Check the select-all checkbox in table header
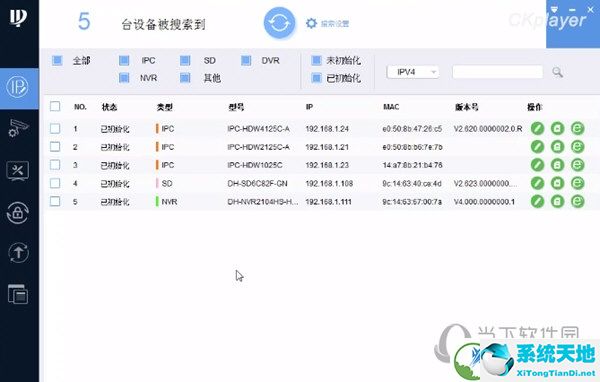The width and height of the screenshot is (600, 382). (55, 106)
